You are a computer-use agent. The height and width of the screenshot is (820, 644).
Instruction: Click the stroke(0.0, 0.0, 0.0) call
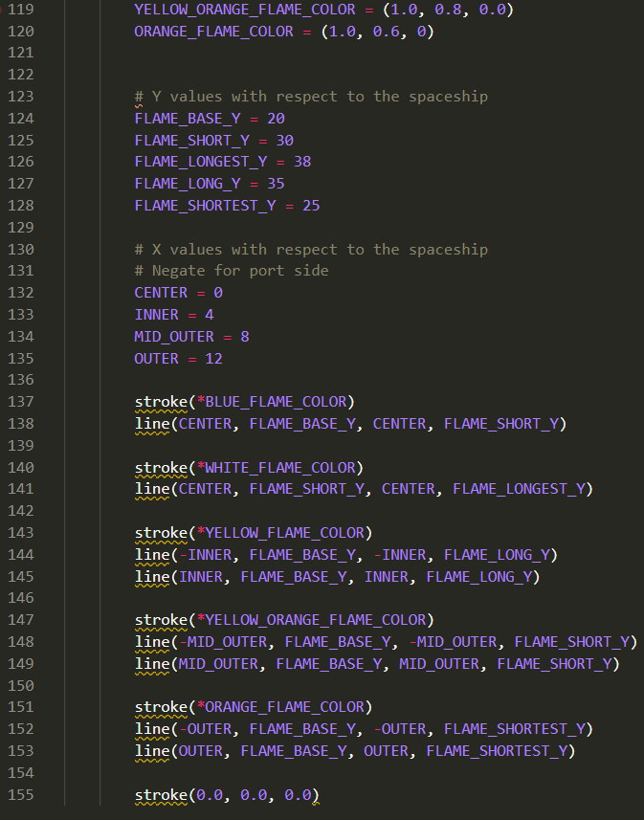coord(227,795)
